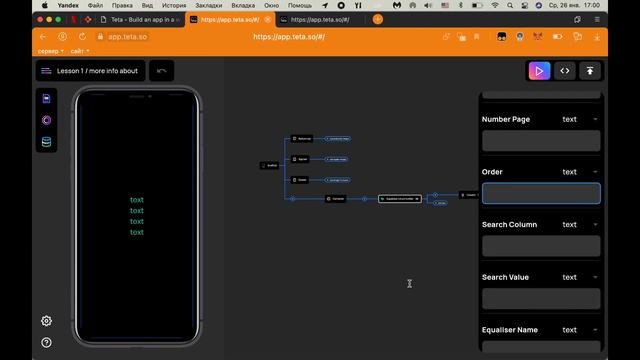Run the app preview with play button

(x=539, y=71)
